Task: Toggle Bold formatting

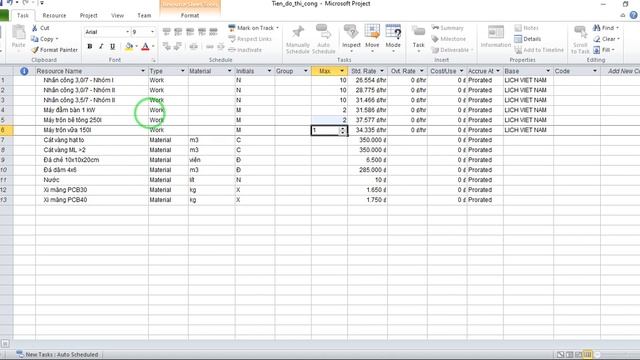Action: [x=90, y=47]
